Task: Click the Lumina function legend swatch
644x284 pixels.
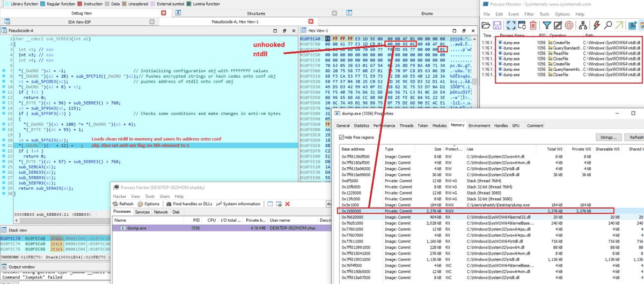Action: [x=189, y=4]
